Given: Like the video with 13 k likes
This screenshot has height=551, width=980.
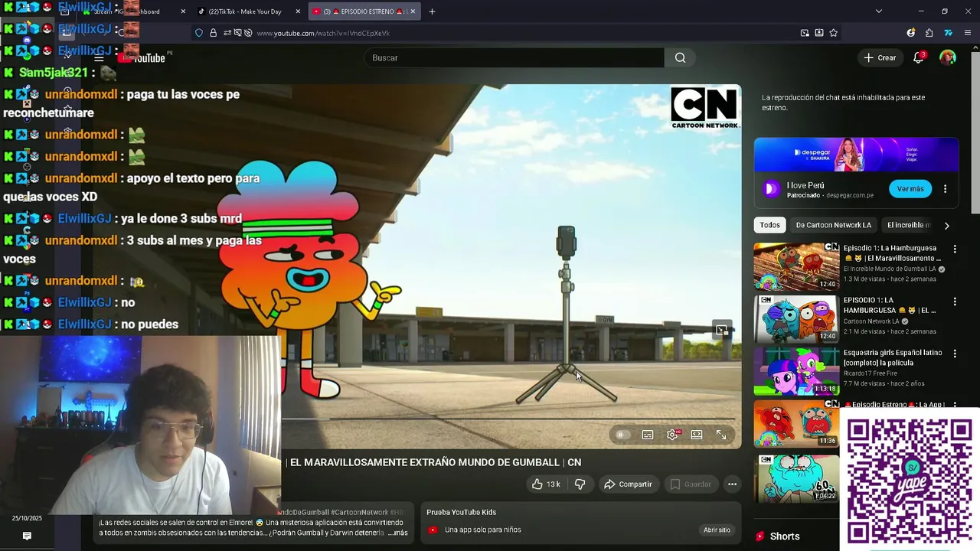Looking at the screenshot, I should tap(546, 484).
